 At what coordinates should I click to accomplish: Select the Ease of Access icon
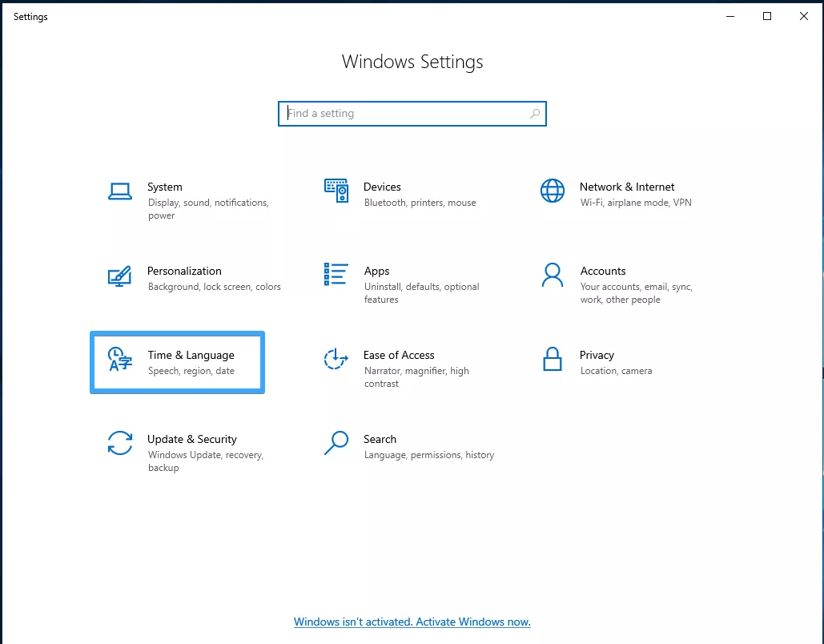pyautogui.click(x=336, y=360)
